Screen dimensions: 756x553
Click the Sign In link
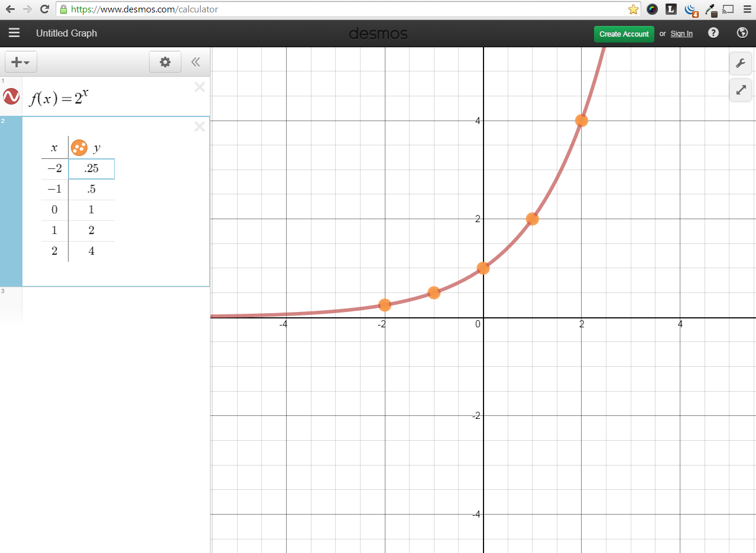tap(682, 34)
